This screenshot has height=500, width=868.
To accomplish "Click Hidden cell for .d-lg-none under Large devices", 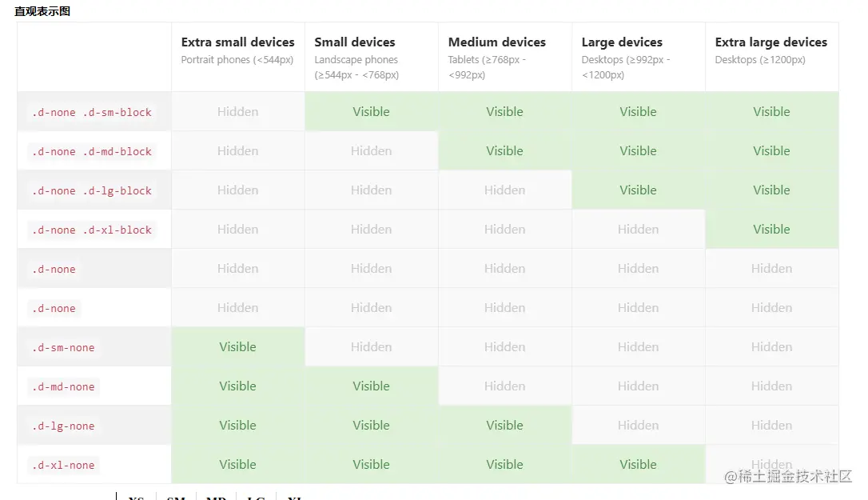I will tap(639, 425).
